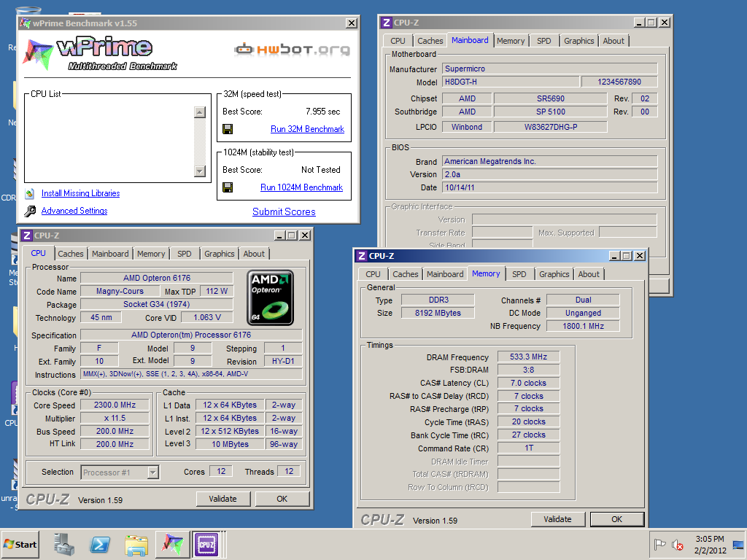Viewport: 747px width, 560px height.
Task: Click the Socket G34 (1974) package value
Action: pyautogui.click(x=157, y=304)
